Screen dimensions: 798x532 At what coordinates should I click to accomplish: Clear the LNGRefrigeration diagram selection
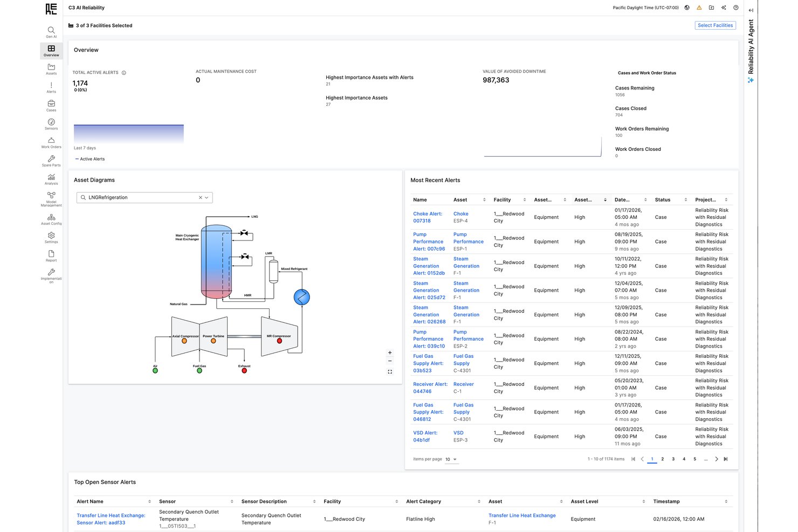point(201,198)
